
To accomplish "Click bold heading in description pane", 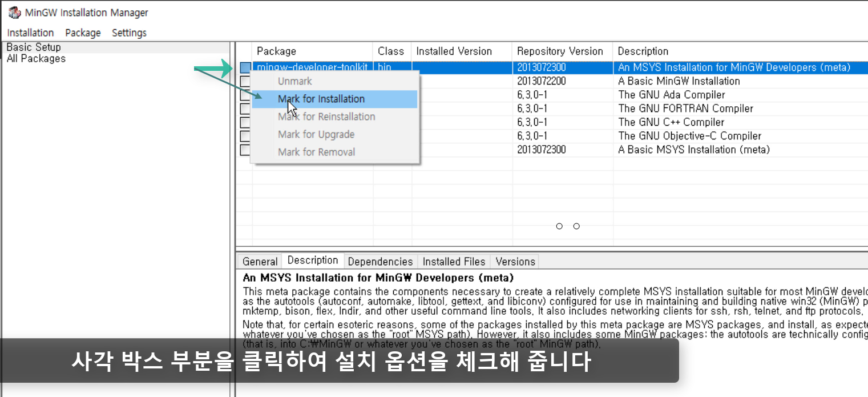I will [x=378, y=278].
